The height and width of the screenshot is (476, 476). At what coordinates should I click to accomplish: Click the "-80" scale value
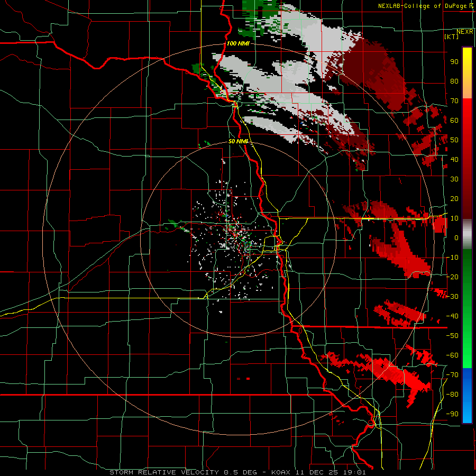point(452,395)
